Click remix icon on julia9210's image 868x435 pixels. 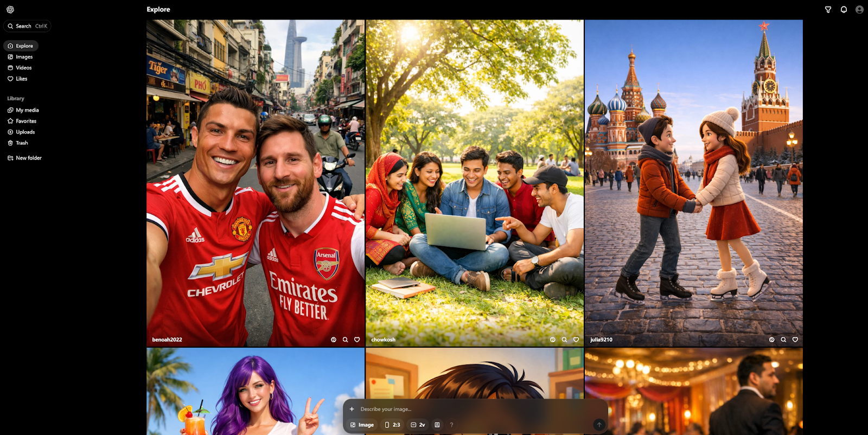[771, 340]
